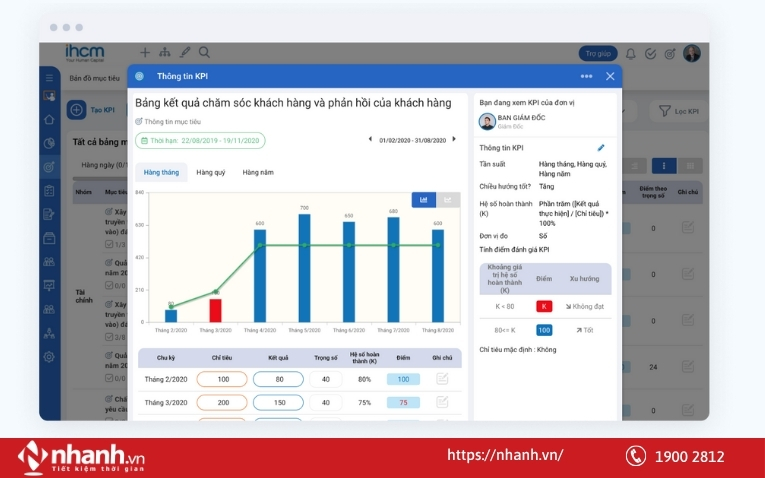Open the notification bell icon

coord(628,53)
